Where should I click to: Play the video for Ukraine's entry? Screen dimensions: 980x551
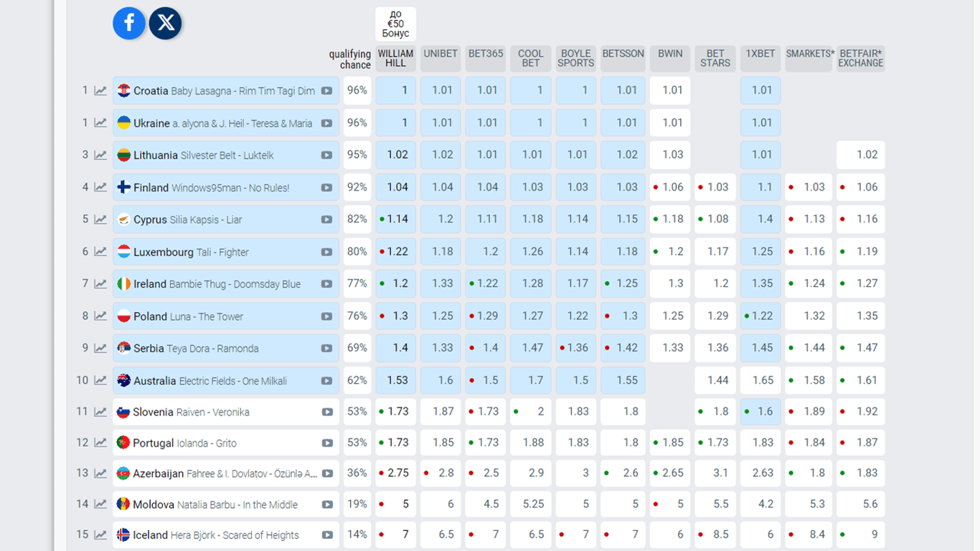tap(326, 123)
